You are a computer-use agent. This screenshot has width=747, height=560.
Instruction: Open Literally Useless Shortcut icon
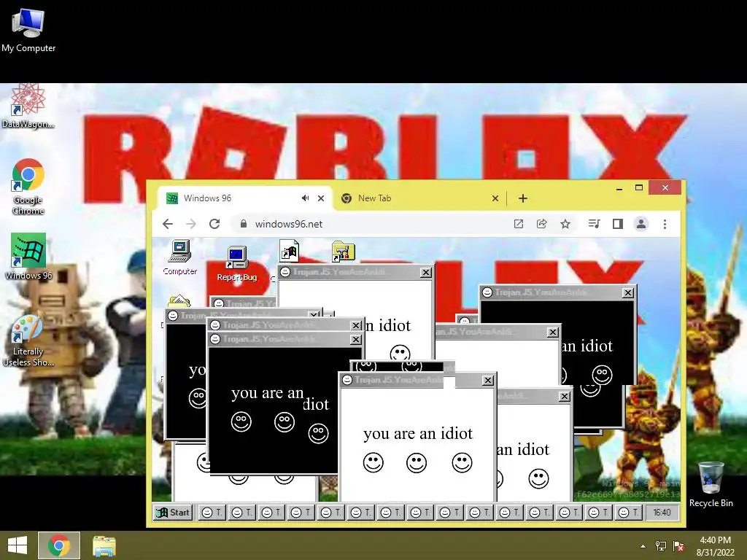pyautogui.click(x=28, y=341)
